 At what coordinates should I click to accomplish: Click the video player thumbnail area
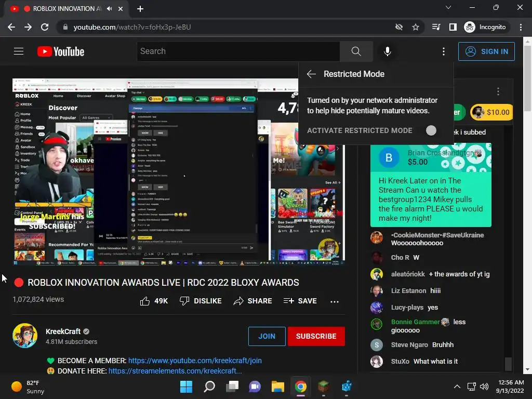pyautogui.click(x=179, y=172)
